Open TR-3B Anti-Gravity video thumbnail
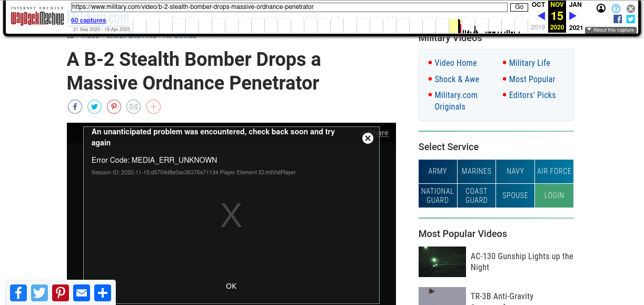Viewport: 644px width, 305px height. point(442,296)
